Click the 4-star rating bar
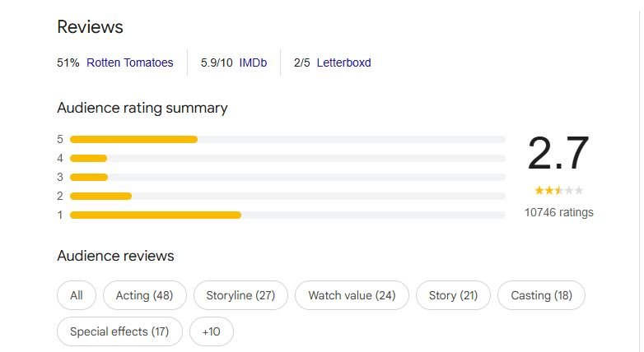The width and height of the screenshot is (644, 352). pyautogui.click(x=287, y=159)
